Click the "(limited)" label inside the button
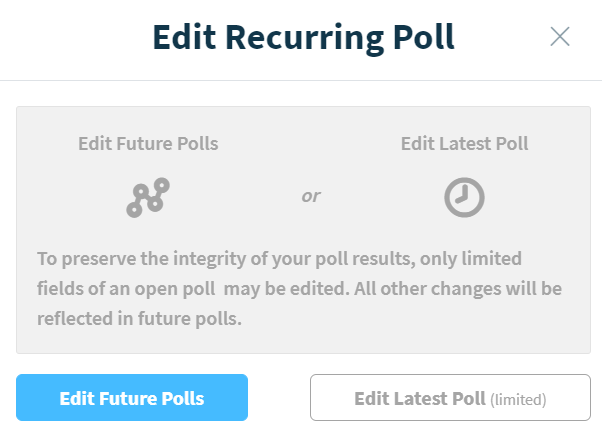 tap(518, 399)
